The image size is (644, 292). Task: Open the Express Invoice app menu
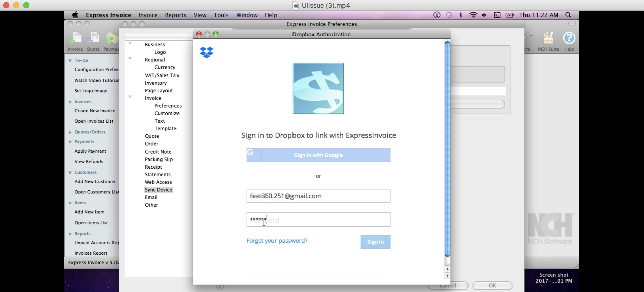tap(108, 15)
